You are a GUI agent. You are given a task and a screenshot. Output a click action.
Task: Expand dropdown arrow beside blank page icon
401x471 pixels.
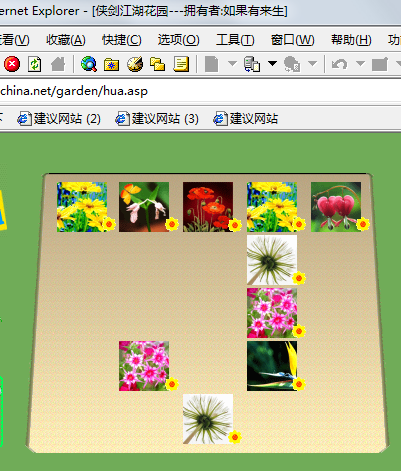pos(232,63)
